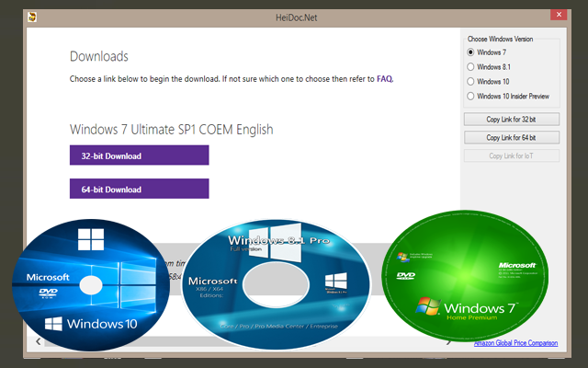
Task: Click the Choose Windows Version group label
Action: [x=500, y=39]
